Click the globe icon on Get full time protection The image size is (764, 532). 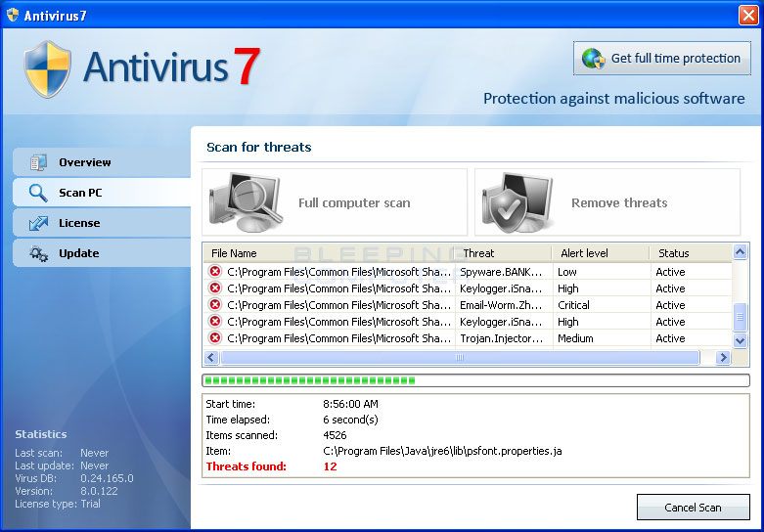click(593, 59)
